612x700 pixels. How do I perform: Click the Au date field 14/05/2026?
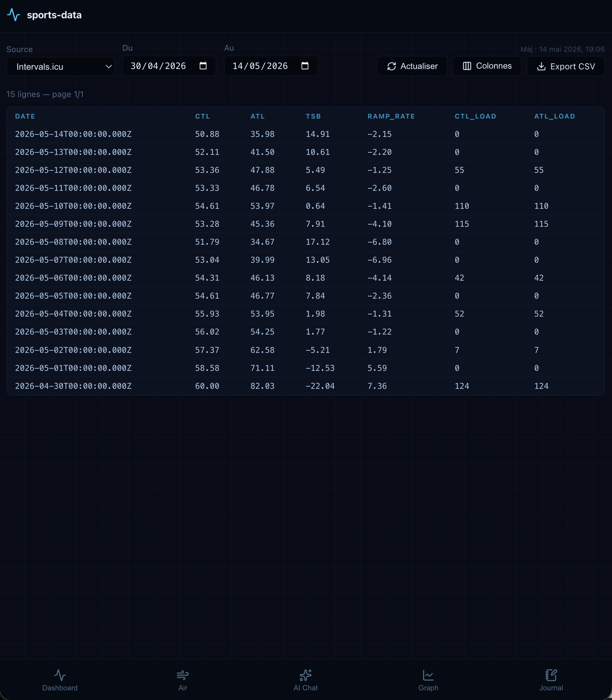pyautogui.click(x=271, y=66)
